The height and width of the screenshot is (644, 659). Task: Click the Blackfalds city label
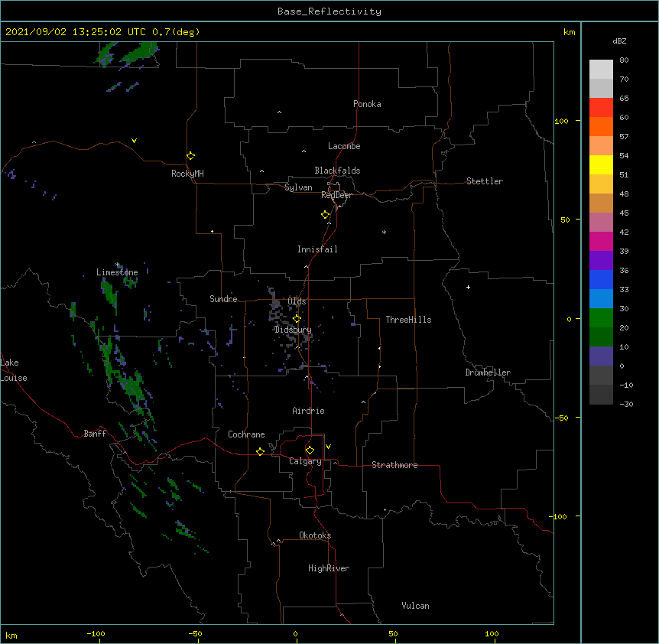pyautogui.click(x=337, y=171)
